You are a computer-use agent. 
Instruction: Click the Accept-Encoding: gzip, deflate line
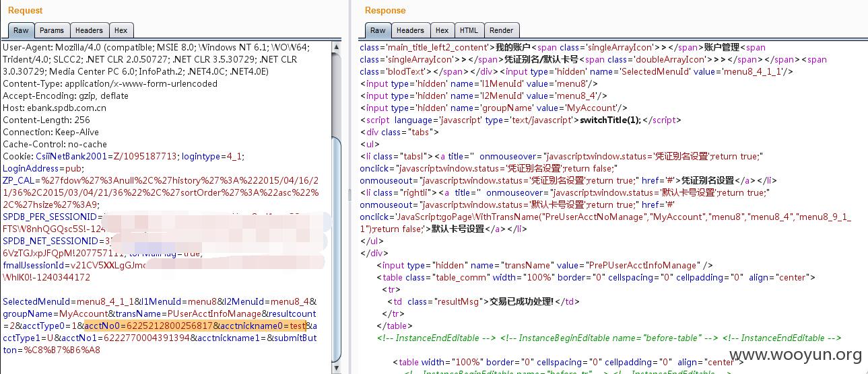pos(65,96)
